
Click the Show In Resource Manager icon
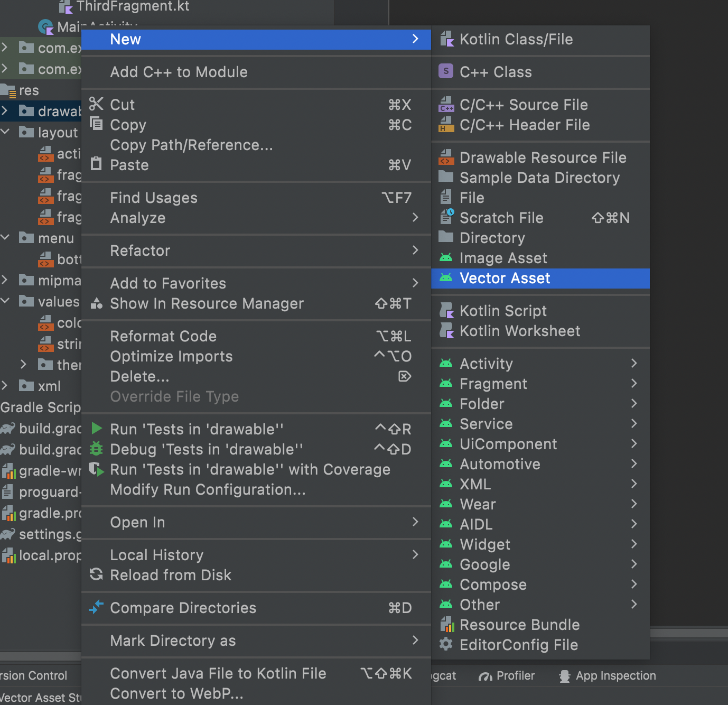pos(96,303)
